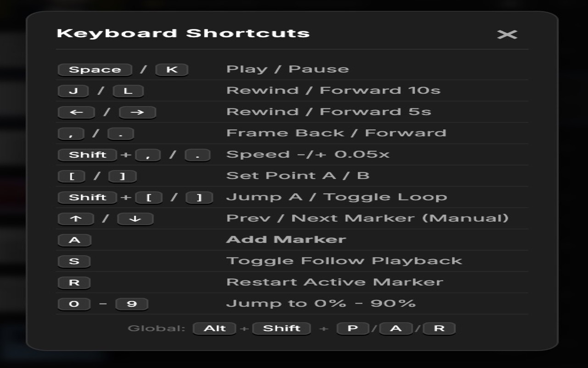The image size is (588, 368).
Task: Click the A key Add Marker badge
Action: click(x=74, y=239)
